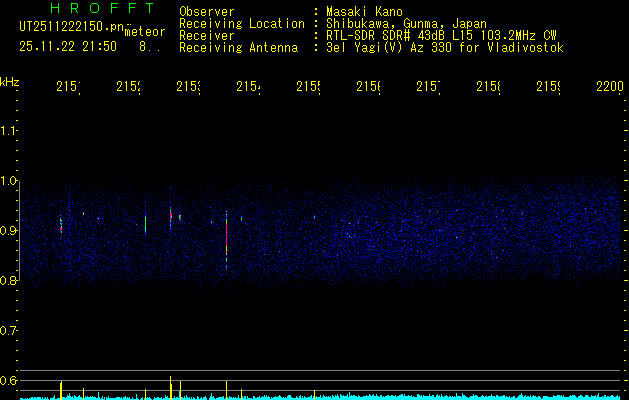Select the 1.0 frequency axis tick
The height and width of the screenshot is (400, 629).
(x=9, y=181)
